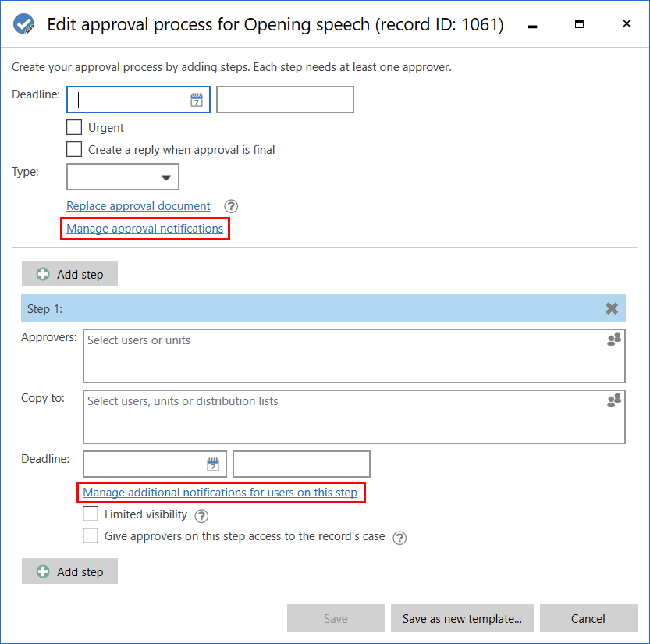Open Manage approval notifications link

(145, 229)
